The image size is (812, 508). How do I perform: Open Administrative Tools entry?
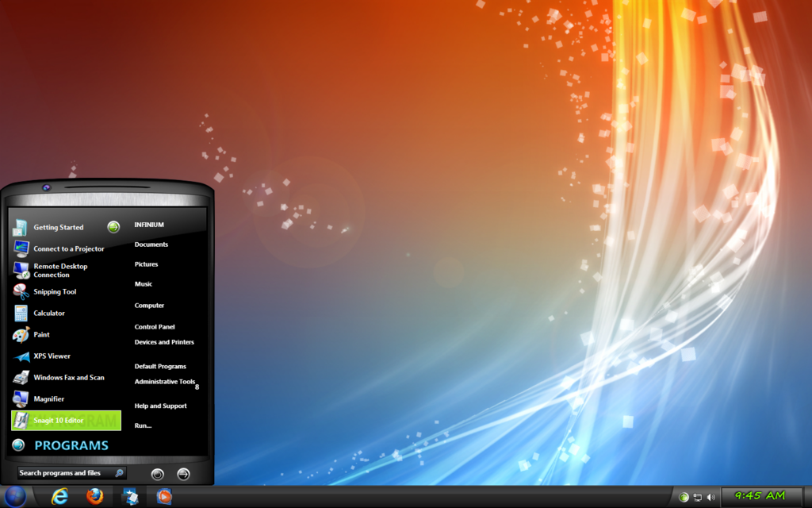pyautogui.click(x=165, y=382)
